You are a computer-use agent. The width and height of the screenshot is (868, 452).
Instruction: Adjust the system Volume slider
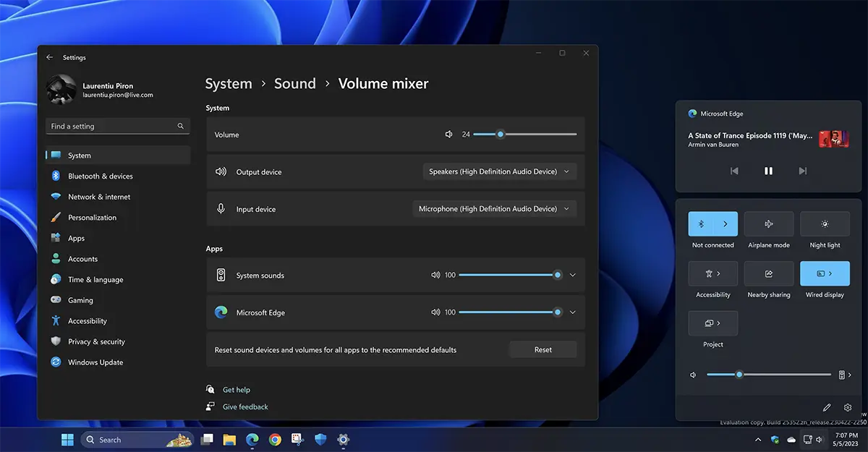click(525, 134)
